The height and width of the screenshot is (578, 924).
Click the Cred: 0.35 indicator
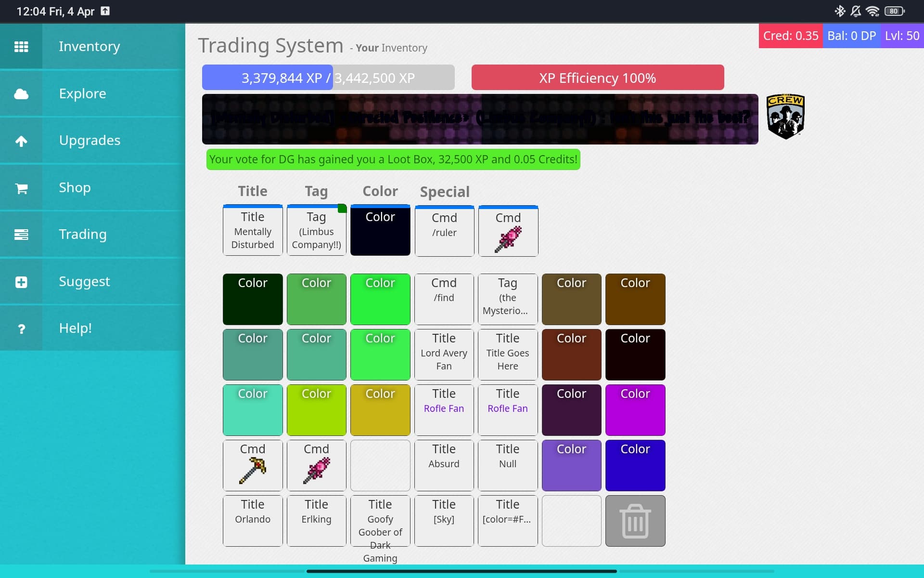click(x=790, y=36)
